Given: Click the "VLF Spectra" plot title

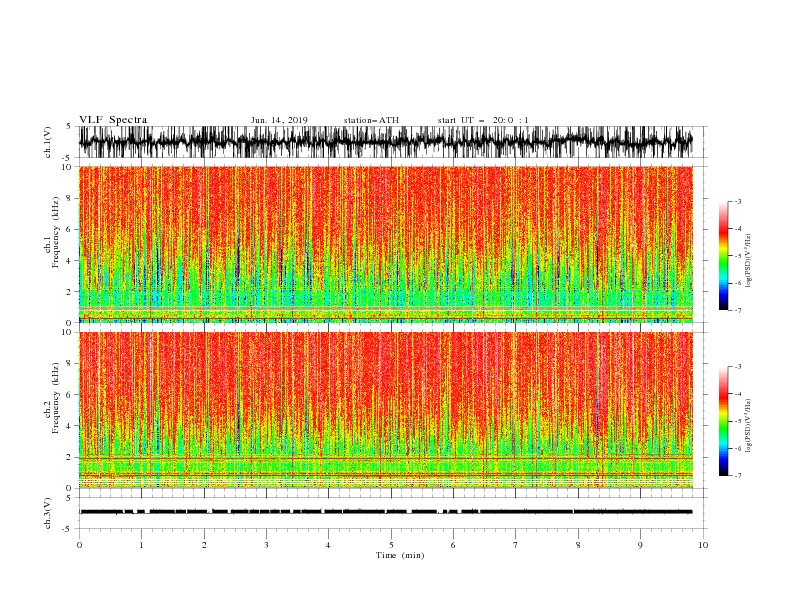Looking at the screenshot, I should tap(113, 120).
